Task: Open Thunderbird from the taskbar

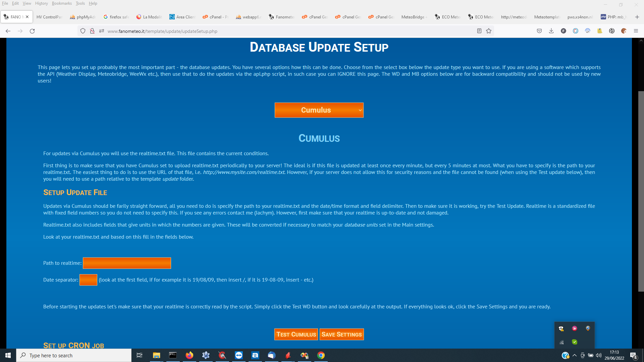Action: (272, 355)
